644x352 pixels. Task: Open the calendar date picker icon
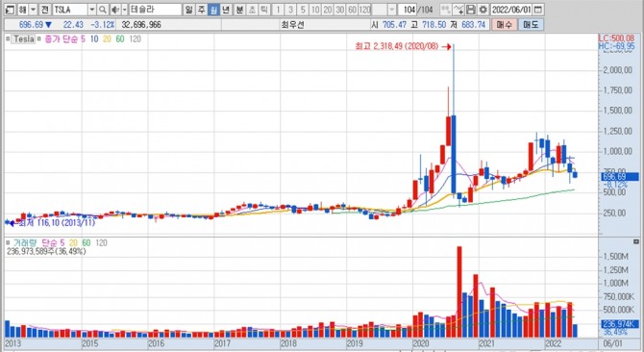pyautogui.click(x=538, y=10)
